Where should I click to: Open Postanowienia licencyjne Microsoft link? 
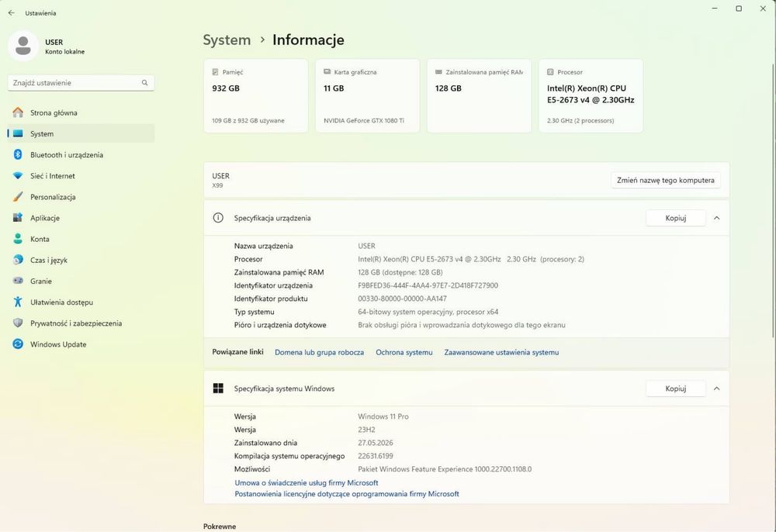347,493
